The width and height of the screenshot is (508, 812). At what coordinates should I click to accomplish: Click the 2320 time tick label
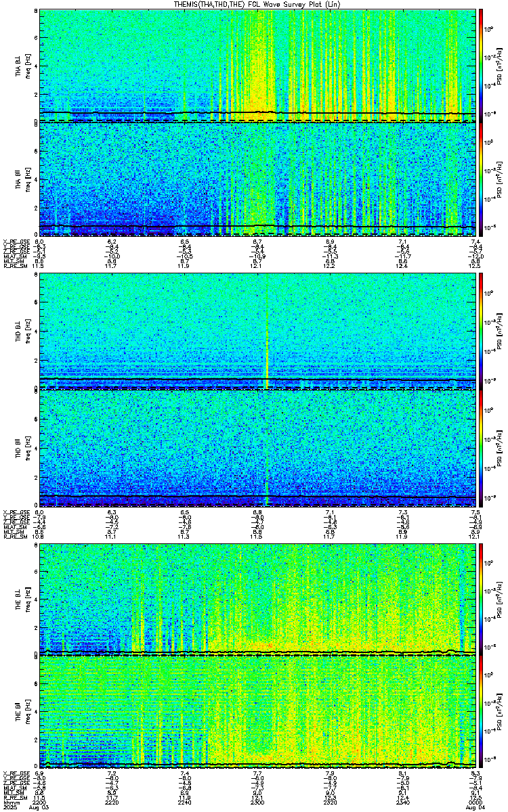pyautogui.click(x=331, y=801)
